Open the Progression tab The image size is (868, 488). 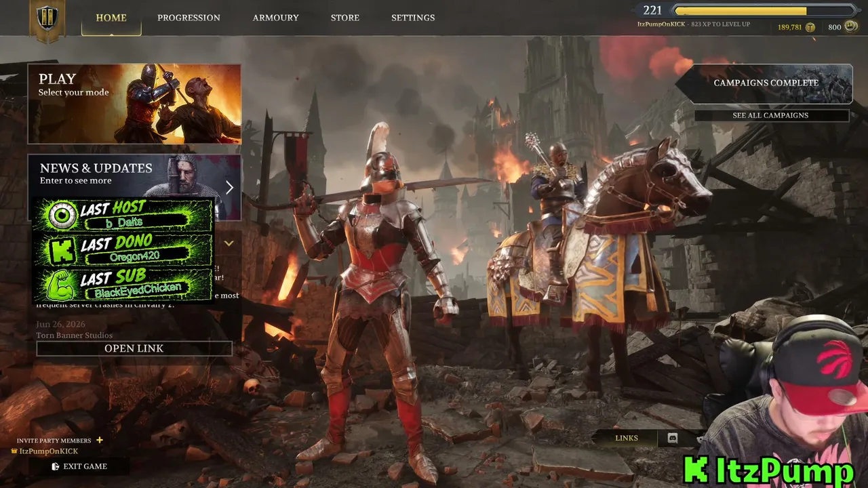click(x=189, y=18)
